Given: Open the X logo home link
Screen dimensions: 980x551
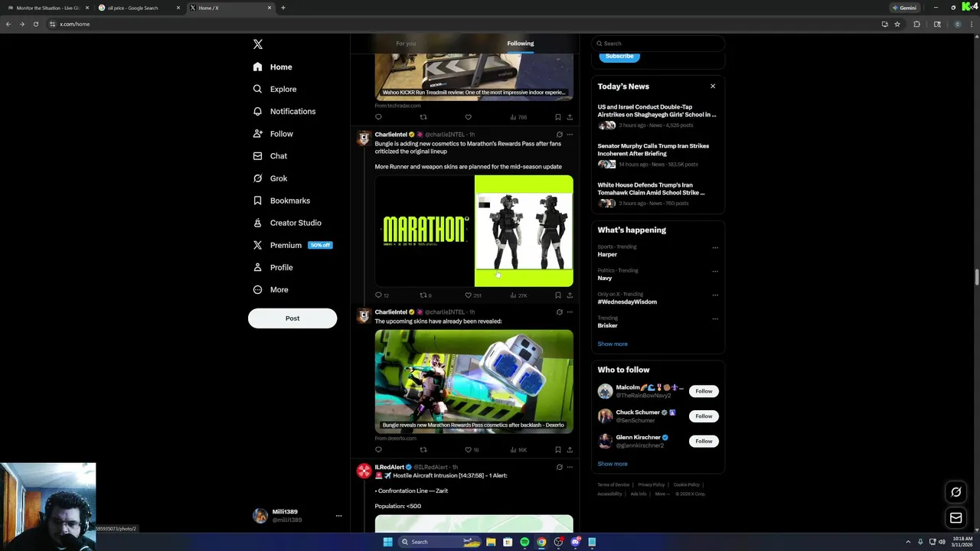Looking at the screenshot, I should click(258, 44).
